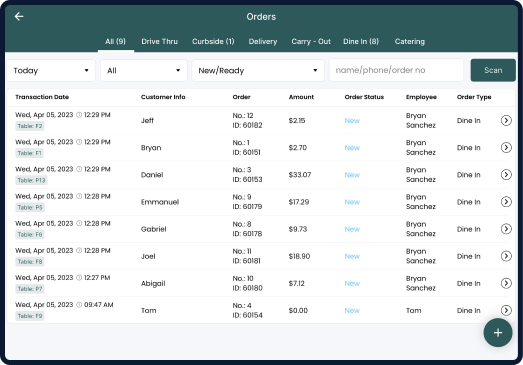Click the Customer Info column header

pyautogui.click(x=163, y=97)
